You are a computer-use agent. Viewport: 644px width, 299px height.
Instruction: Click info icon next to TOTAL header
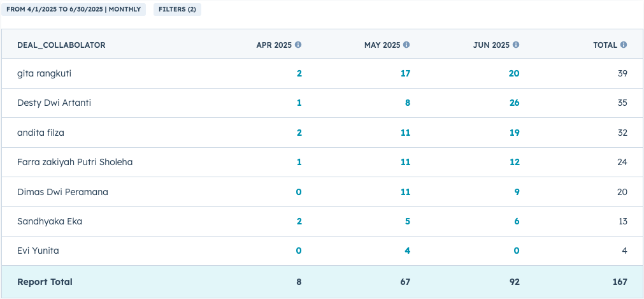coord(624,45)
